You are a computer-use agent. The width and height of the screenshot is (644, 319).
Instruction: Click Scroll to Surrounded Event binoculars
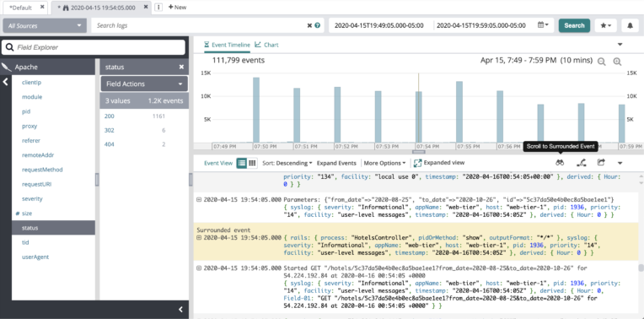[x=560, y=163]
